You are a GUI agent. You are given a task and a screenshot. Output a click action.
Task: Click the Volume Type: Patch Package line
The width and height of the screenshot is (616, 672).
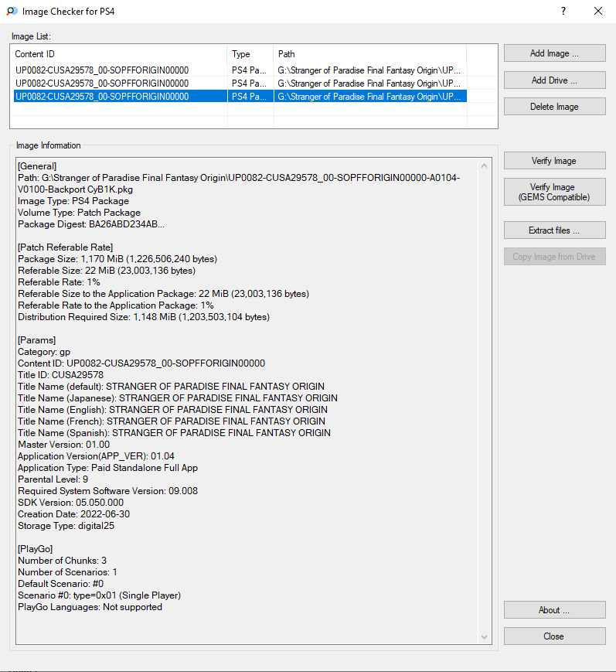(x=79, y=213)
